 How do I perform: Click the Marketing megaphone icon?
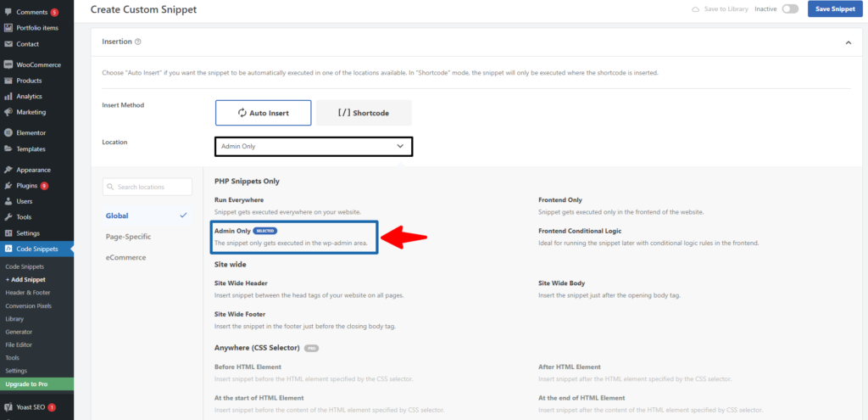8,112
